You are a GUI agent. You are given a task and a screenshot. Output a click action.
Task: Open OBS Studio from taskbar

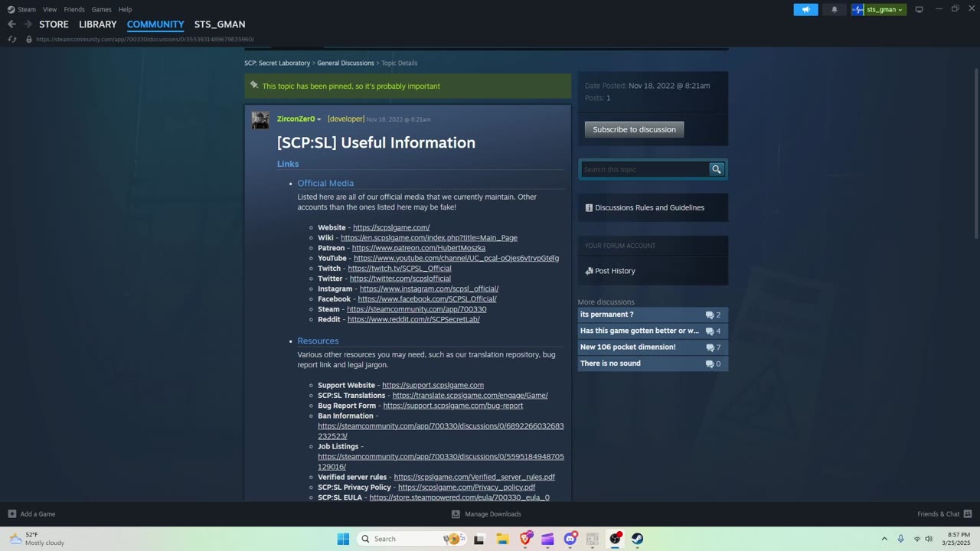tap(615, 539)
